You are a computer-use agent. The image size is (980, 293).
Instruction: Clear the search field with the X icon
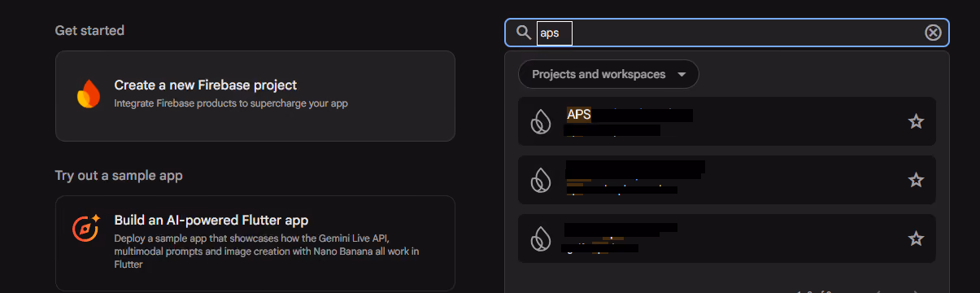(x=933, y=33)
